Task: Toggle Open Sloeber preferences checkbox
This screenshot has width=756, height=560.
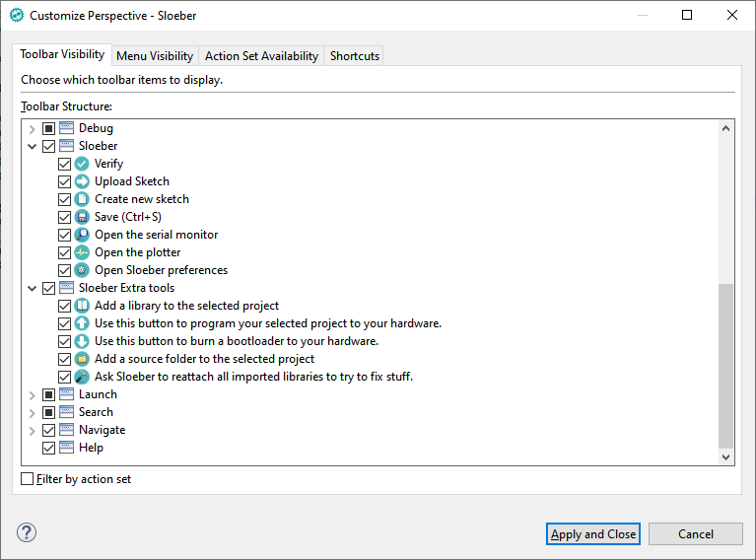Action: [x=65, y=270]
